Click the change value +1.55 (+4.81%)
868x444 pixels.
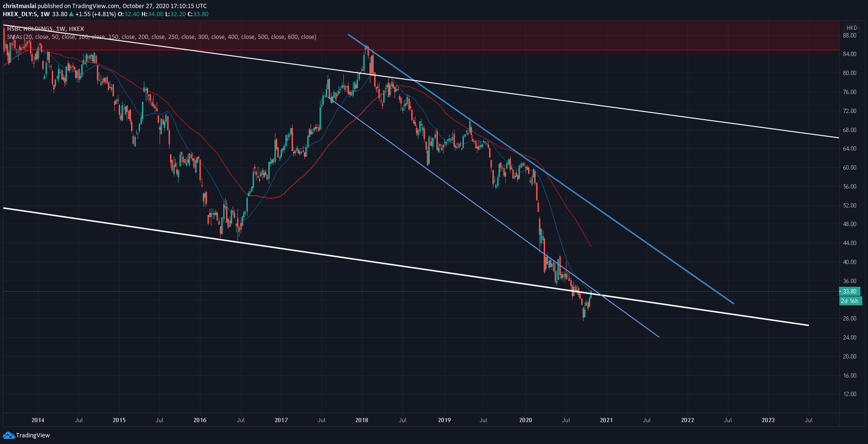(x=95, y=14)
